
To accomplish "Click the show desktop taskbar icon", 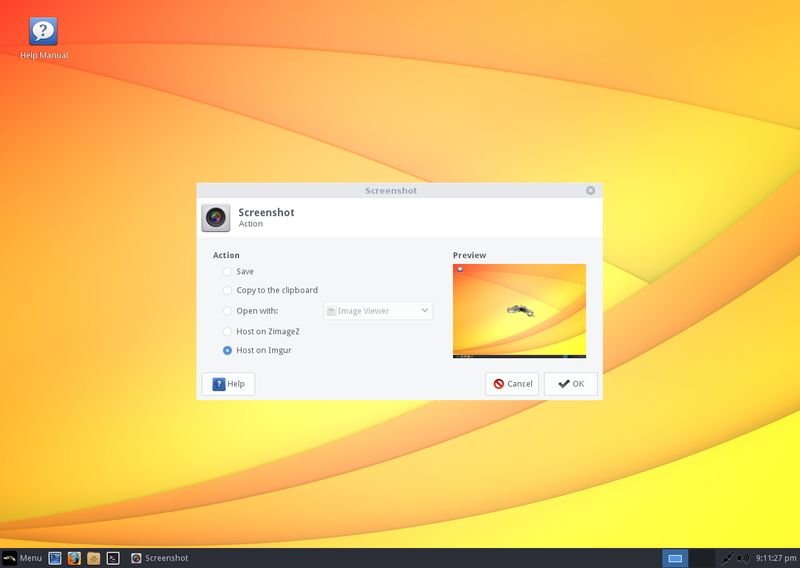I will point(55,557).
